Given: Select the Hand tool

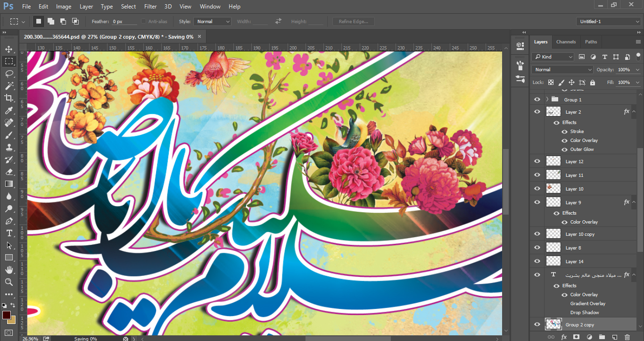Looking at the screenshot, I should point(9,270).
